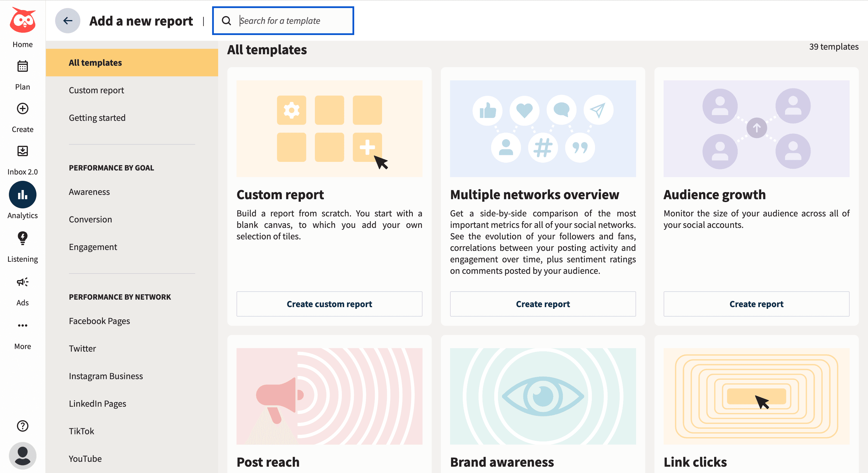Screen dimensions: 868x473
Task: Click the Post reach template thumbnail
Action: click(x=329, y=396)
